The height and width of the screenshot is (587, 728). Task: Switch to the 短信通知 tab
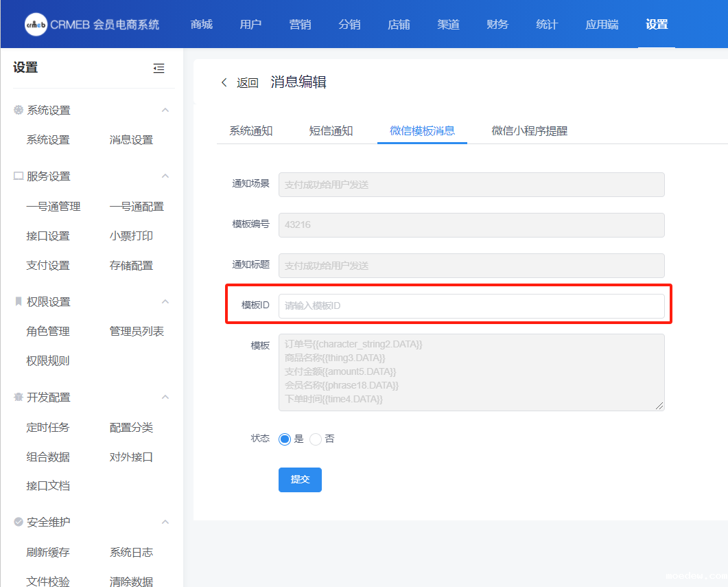tap(331, 130)
